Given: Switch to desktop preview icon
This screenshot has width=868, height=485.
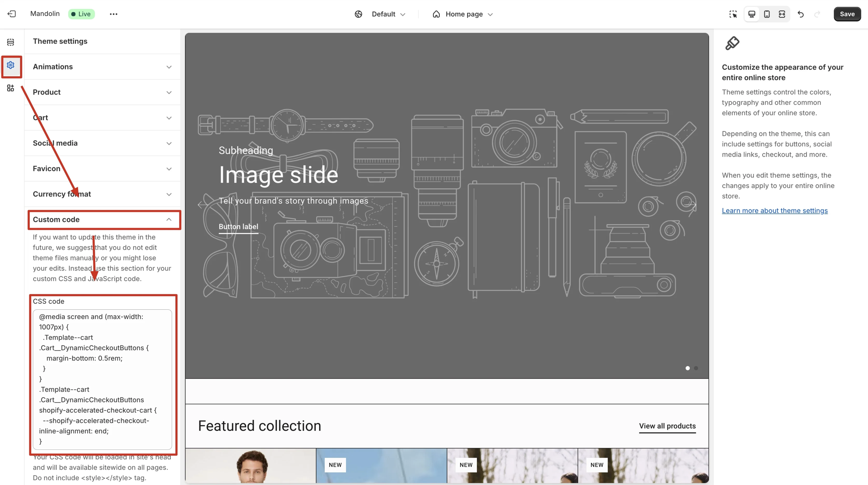Looking at the screenshot, I should tap(752, 14).
